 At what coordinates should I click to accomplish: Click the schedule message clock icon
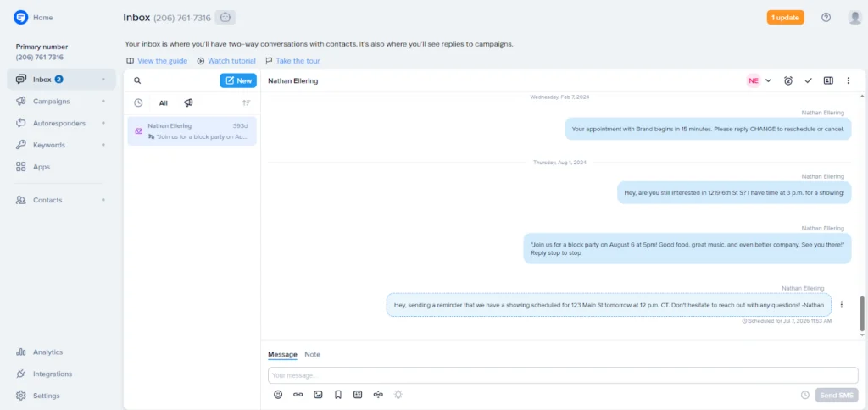point(804,395)
